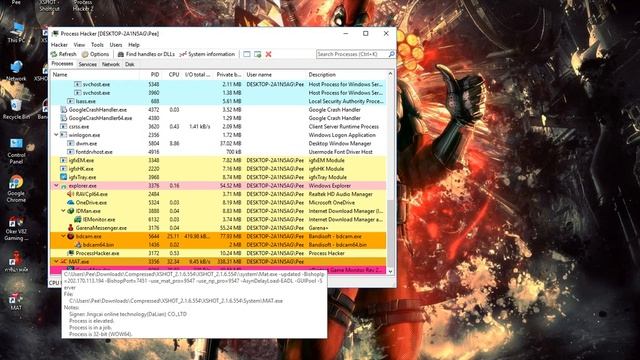Collapse the explorer.exe tree node
Viewport: 640px width, 360px height.
coord(56,186)
